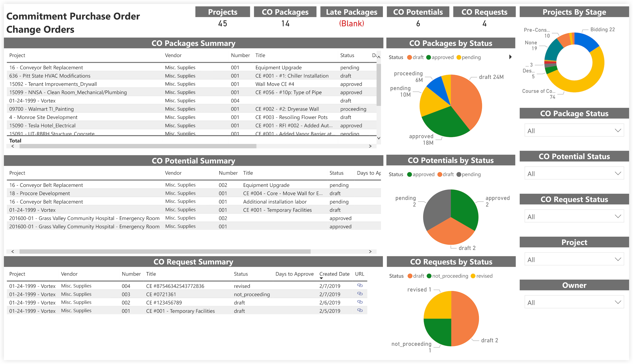This screenshot has width=633, height=364.
Task: Click CO Packages card value 14
Action: tap(285, 24)
